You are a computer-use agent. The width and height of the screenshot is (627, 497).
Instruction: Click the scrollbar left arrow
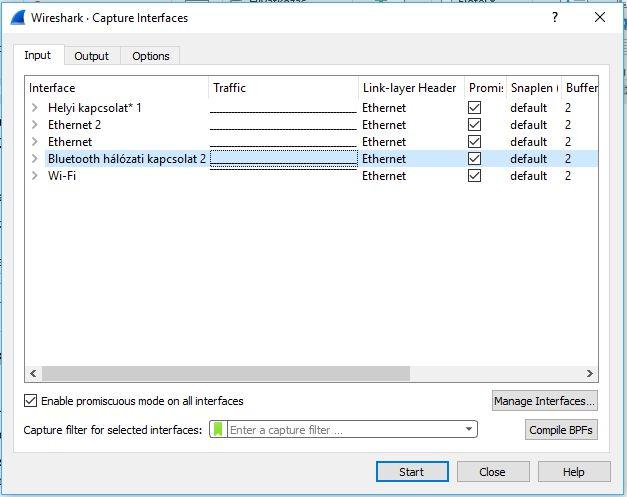33,373
